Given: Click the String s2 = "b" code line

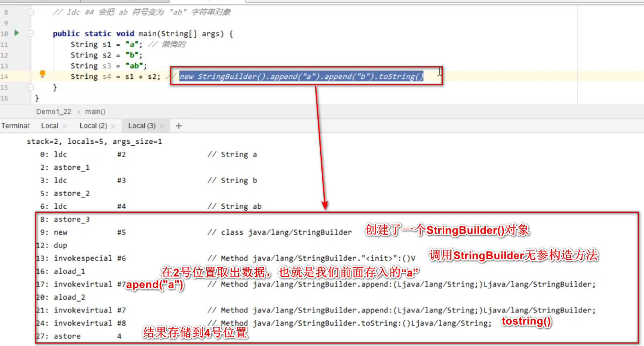Looking at the screenshot, I should 106,55.
